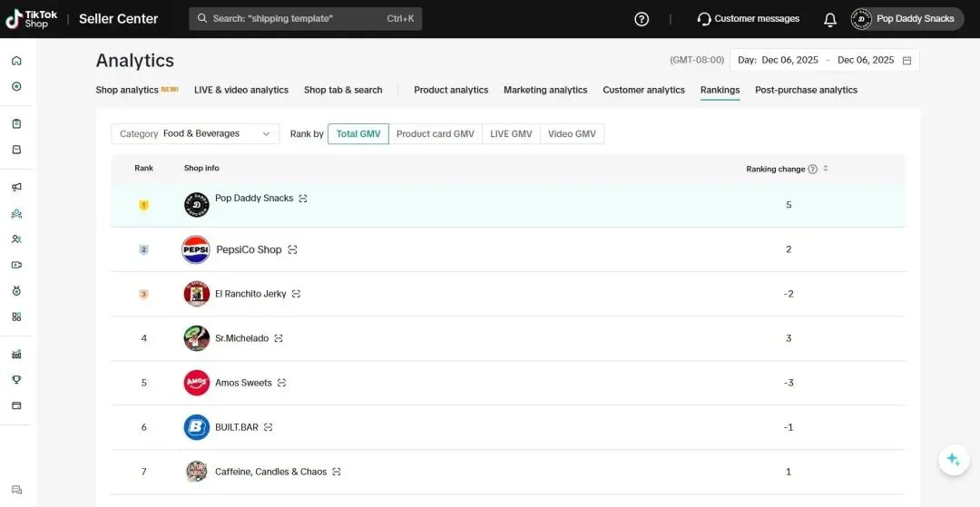Image resolution: width=980 pixels, height=507 pixels.
Task: Click the headset Customer messages icon
Action: (704, 19)
